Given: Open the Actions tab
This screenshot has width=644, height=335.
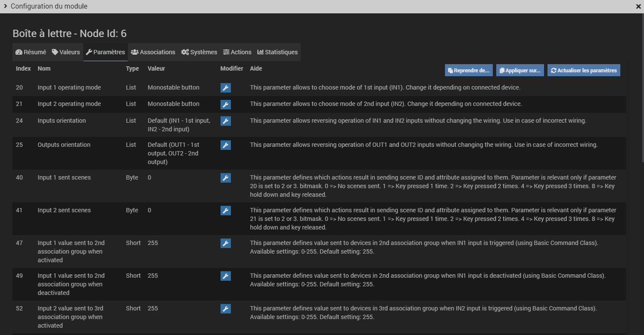Looking at the screenshot, I should (x=237, y=52).
